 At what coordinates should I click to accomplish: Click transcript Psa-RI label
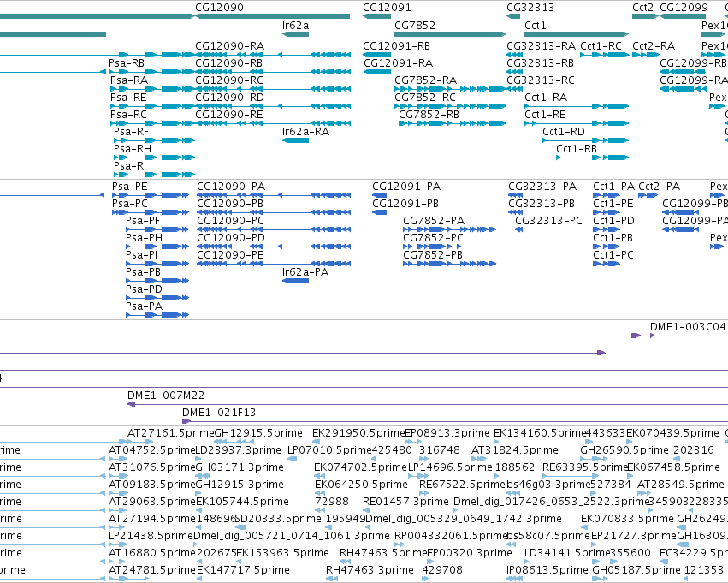130,166
